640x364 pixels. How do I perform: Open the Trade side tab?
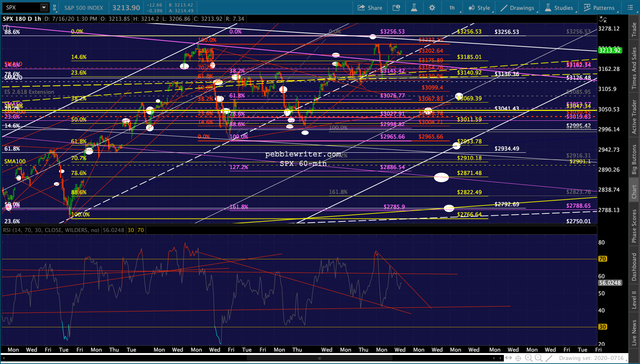(634, 29)
